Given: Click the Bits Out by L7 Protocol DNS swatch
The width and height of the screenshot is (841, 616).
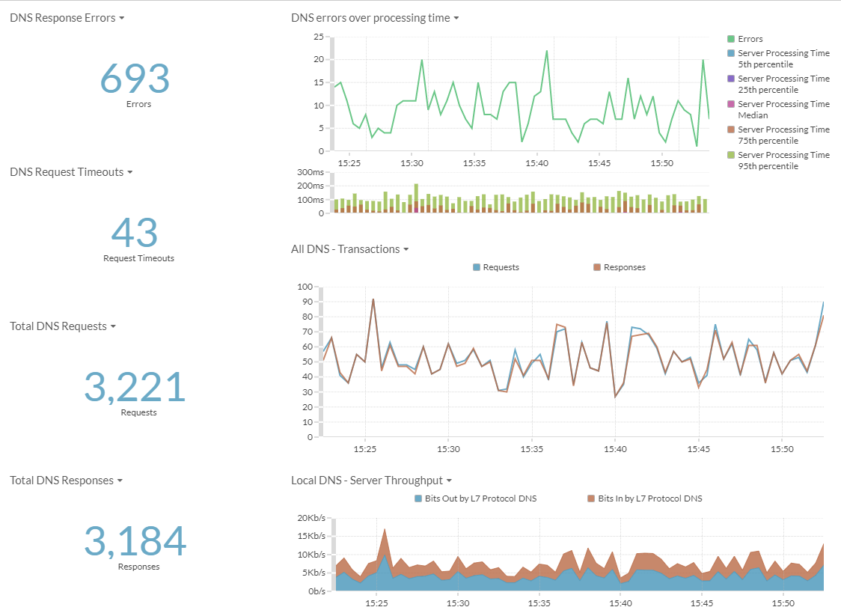Looking at the screenshot, I should pos(418,498).
